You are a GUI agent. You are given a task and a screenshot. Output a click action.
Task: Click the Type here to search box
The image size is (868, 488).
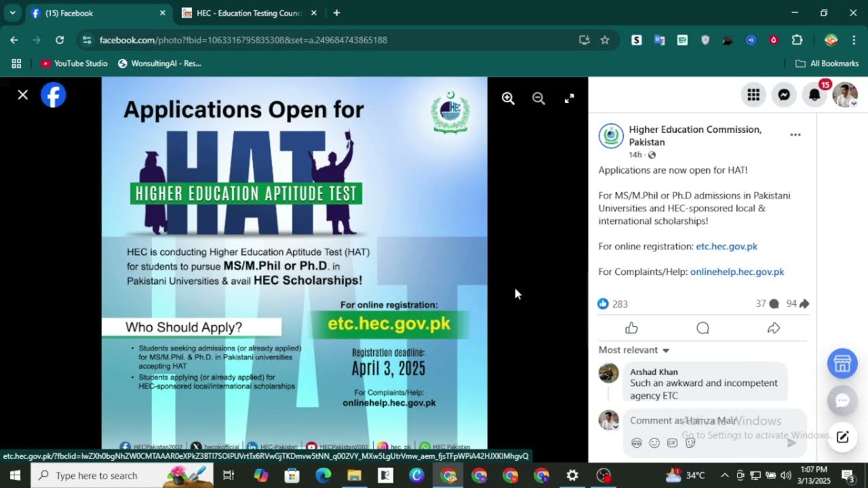point(122,476)
